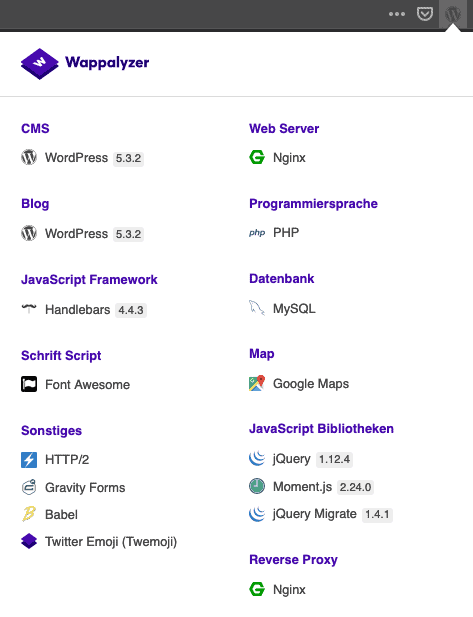The width and height of the screenshot is (473, 617).
Task: Open the CMS category heading
Action: 35,129
